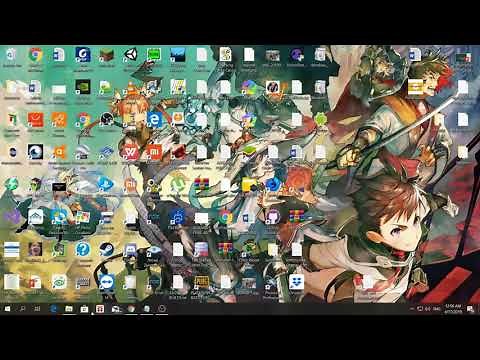Launch Google Chrome shortcut beside Recycle Bin
Image resolution: width=480 pixels, height=360 pixels.
coord(35,55)
